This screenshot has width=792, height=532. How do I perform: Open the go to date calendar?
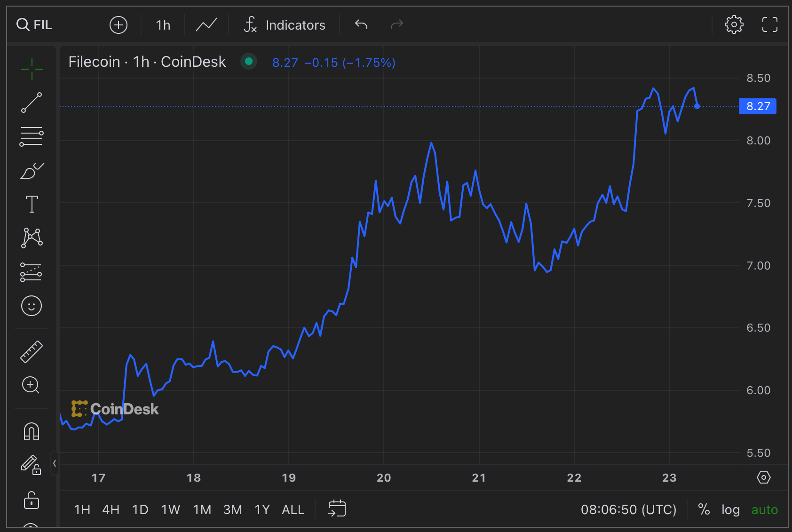(x=337, y=509)
